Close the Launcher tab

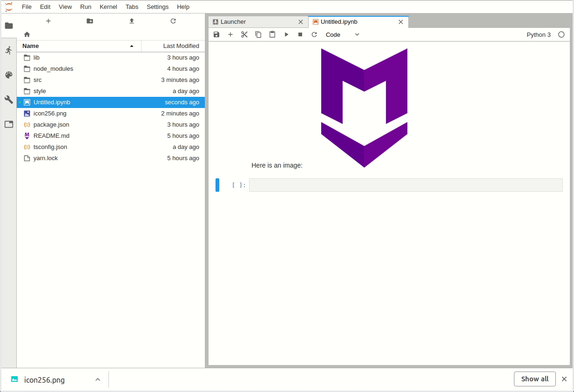pyautogui.click(x=301, y=22)
